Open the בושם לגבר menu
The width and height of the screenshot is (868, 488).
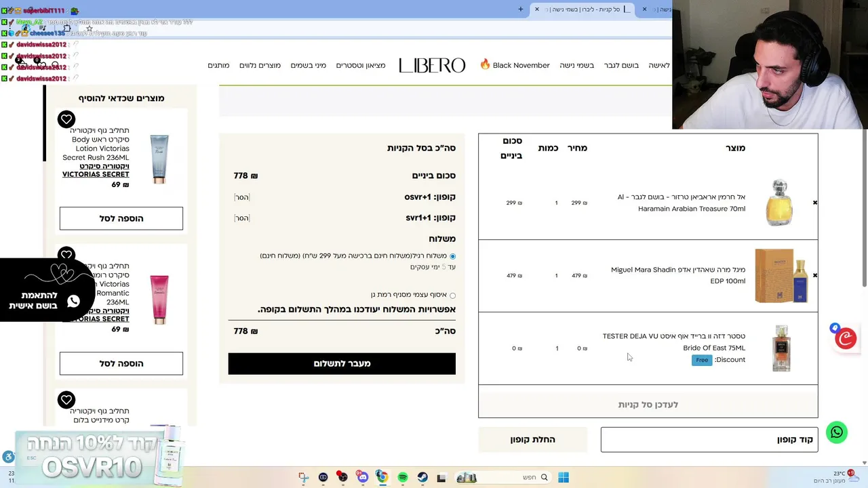click(x=621, y=65)
